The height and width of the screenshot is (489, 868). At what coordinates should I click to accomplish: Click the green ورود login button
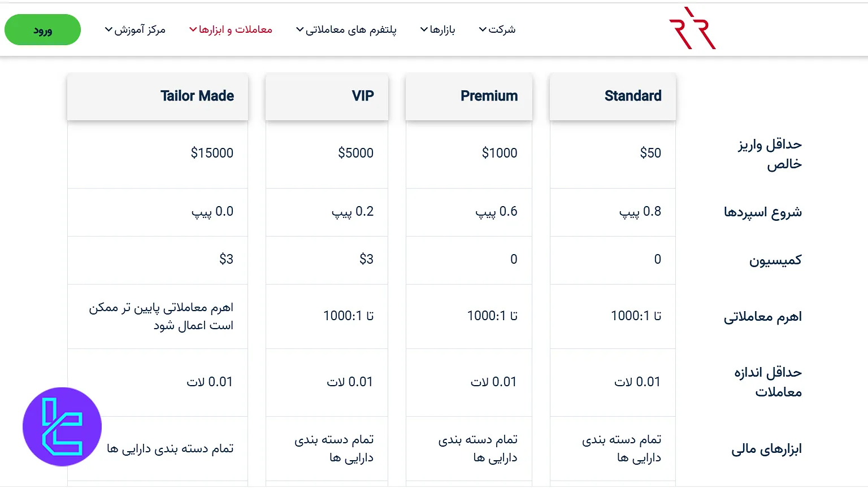pyautogui.click(x=42, y=29)
